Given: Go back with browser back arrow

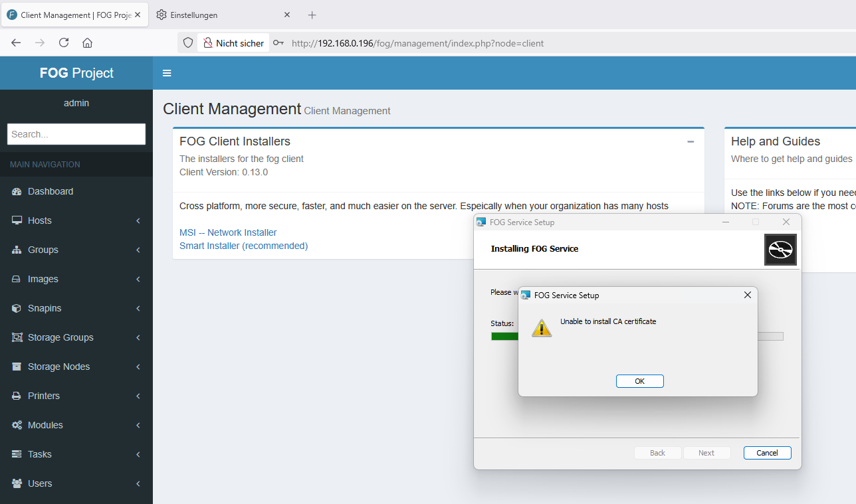Looking at the screenshot, I should pos(16,42).
